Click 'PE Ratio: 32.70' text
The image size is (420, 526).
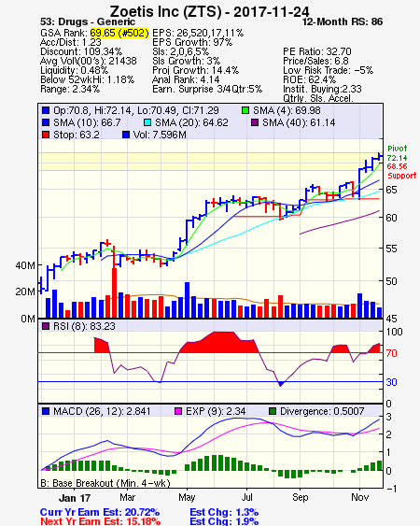click(317, 51)
